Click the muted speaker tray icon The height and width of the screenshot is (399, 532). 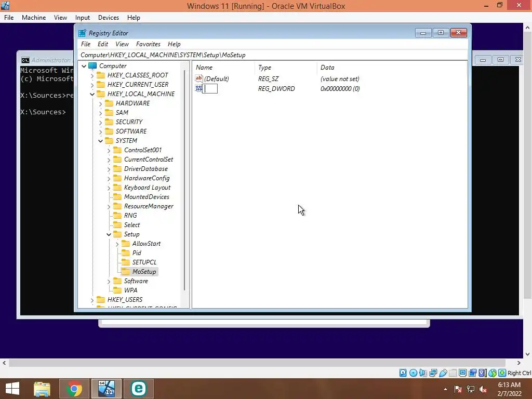pyautogui.click(x=483, y=389)
